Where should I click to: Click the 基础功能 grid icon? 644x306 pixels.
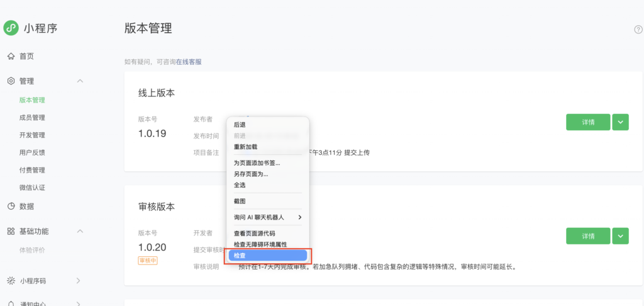[x=11, y=231]
